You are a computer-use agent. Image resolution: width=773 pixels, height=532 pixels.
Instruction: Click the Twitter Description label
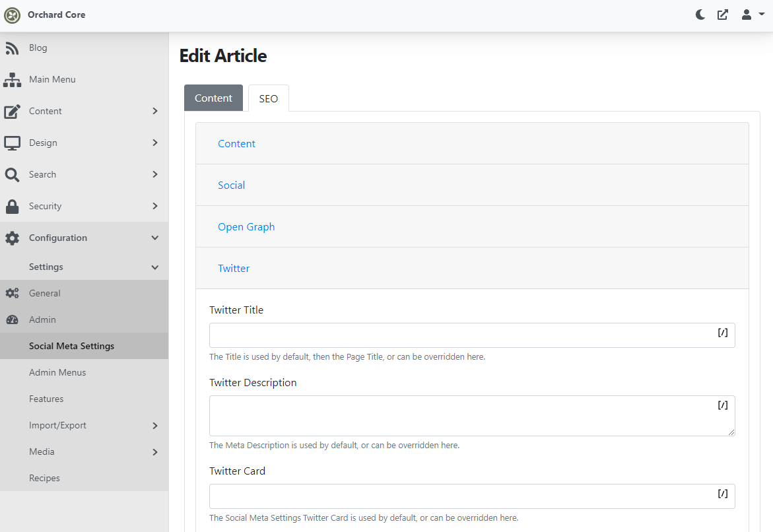click(x=253, y=383)
